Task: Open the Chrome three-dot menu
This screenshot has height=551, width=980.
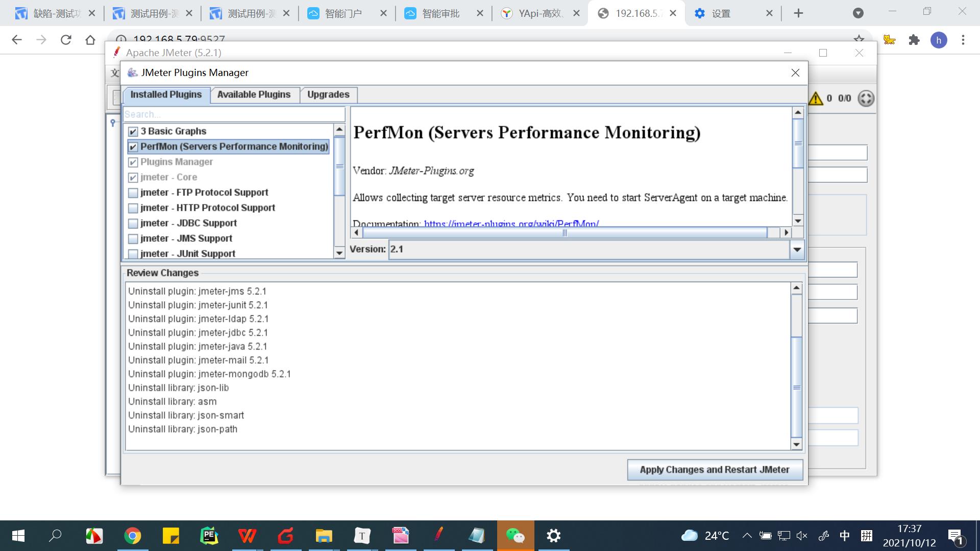Action: coord(963,40)
